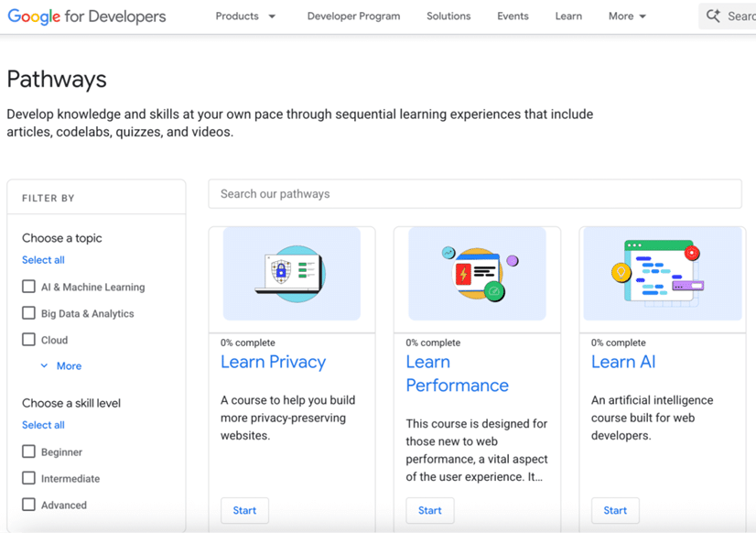Click the Learn Performance title link

coord(457,374)
